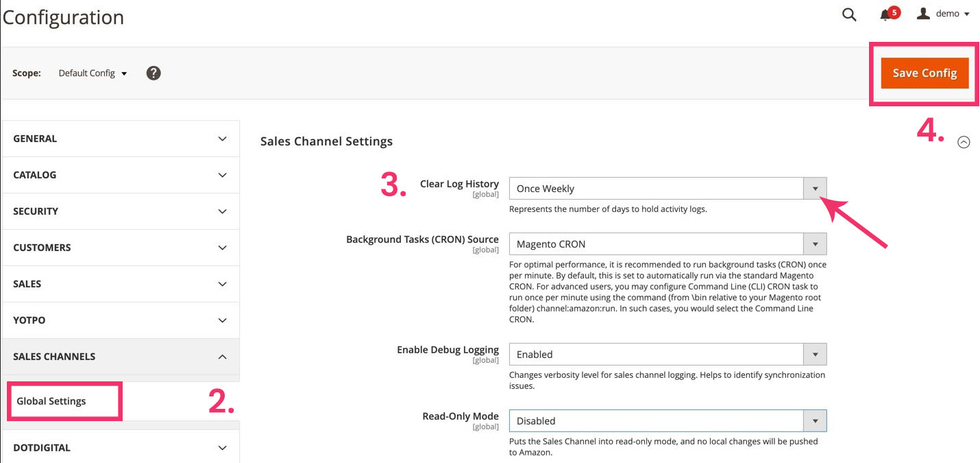Open the Default Config scope switcher
980x463 pixels.
pos(93,73)
